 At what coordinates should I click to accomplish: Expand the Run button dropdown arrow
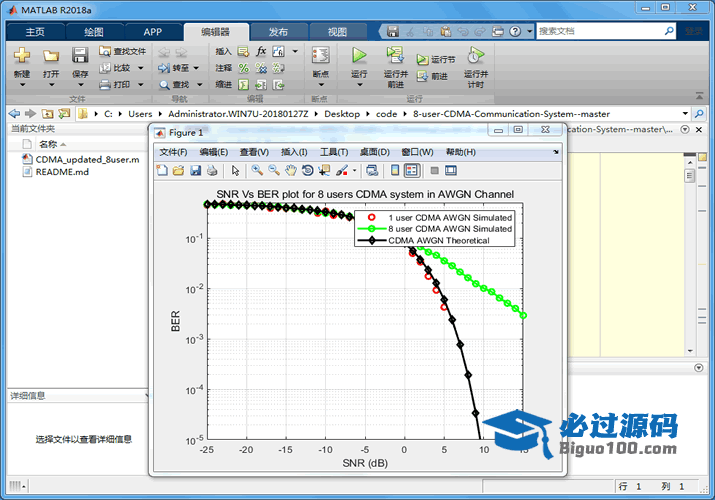[x=359, y=85]
